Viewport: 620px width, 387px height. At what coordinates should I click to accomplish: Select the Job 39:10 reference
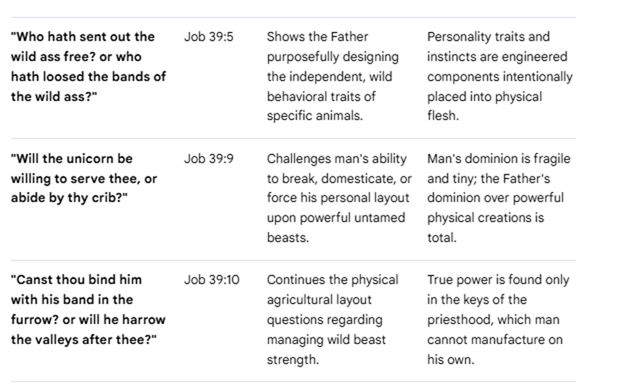pos(212,280)
